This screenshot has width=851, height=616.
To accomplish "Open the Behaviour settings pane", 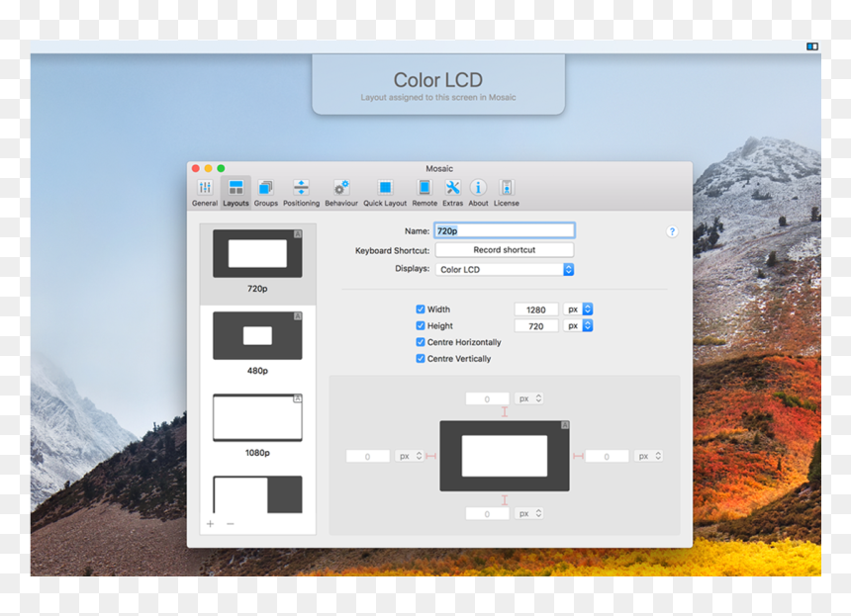I will tap(341, 193).
